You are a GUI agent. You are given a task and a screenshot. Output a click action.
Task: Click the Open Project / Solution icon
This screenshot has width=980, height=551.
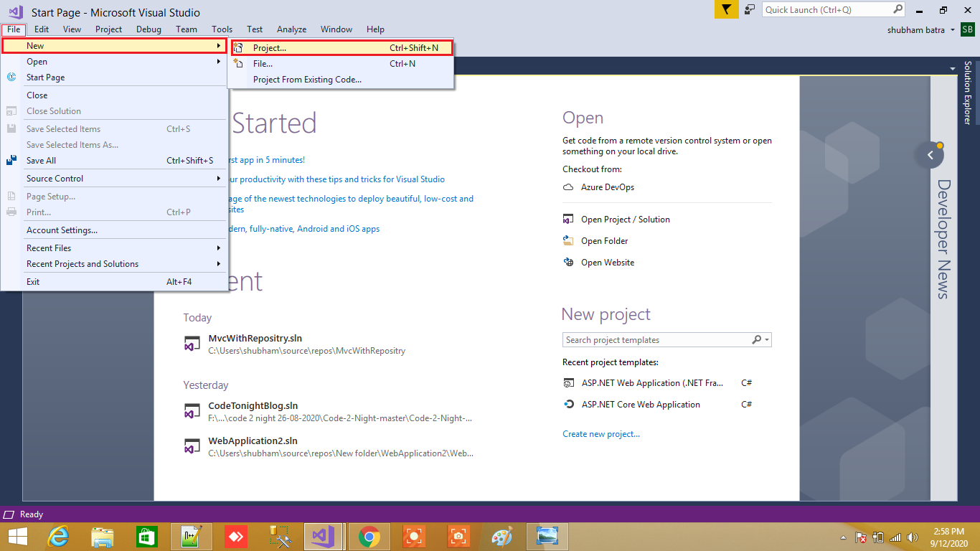pyautogui.click(x=568, y=220)
